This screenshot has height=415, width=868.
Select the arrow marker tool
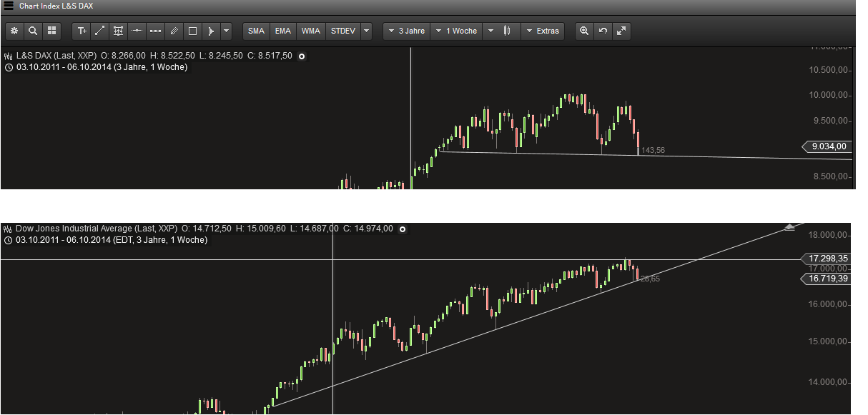pyautogui.click(x=211, y=31)
